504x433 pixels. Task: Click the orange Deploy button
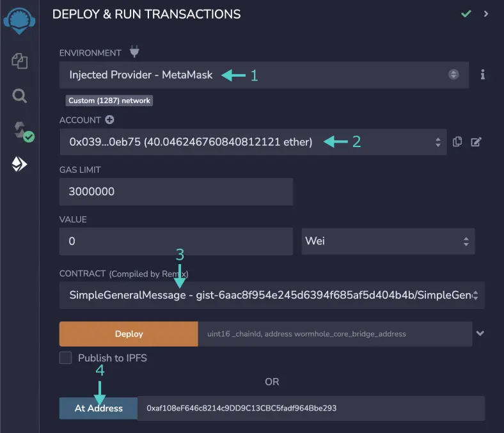pos(129,334)
